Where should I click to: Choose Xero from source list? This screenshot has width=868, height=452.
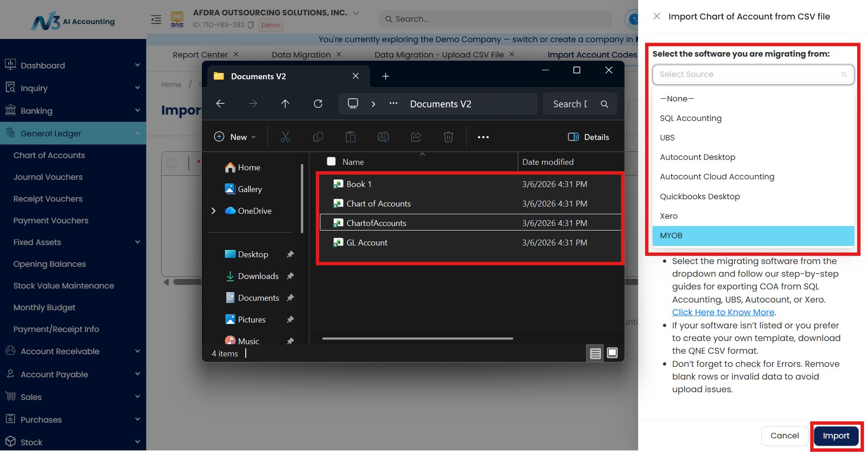[753, 216]
